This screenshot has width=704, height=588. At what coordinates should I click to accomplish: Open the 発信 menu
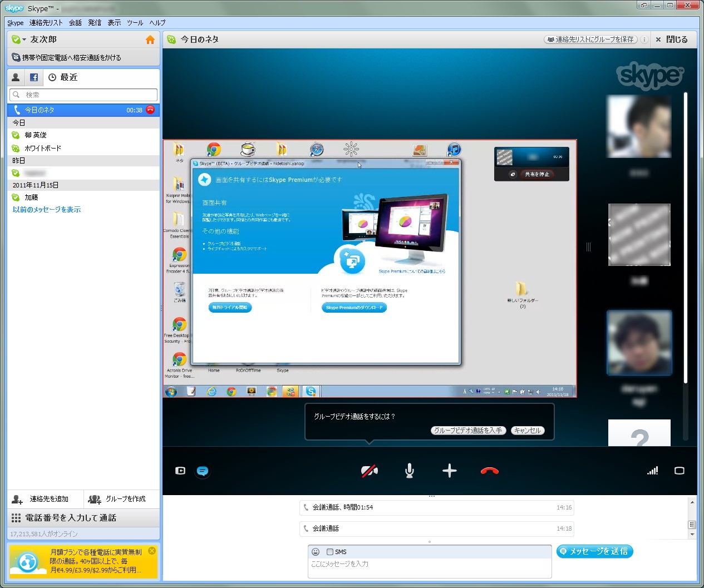95,23
